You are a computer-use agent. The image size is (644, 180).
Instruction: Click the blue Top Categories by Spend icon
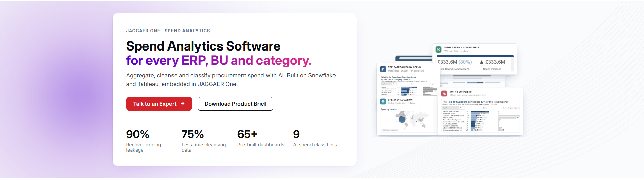click(383, 69)
